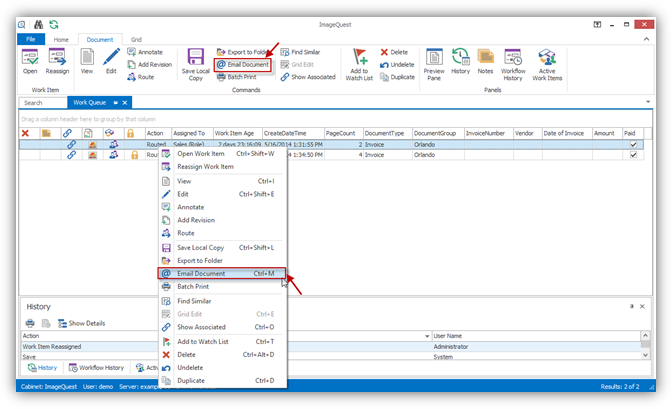Open the tab list dropdown arrow
Image resolution: width=672 pixels, height=409 pixels.
coord(648,102)
